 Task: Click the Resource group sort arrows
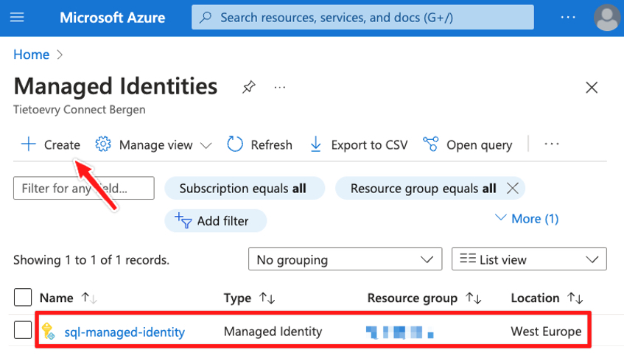474,298
